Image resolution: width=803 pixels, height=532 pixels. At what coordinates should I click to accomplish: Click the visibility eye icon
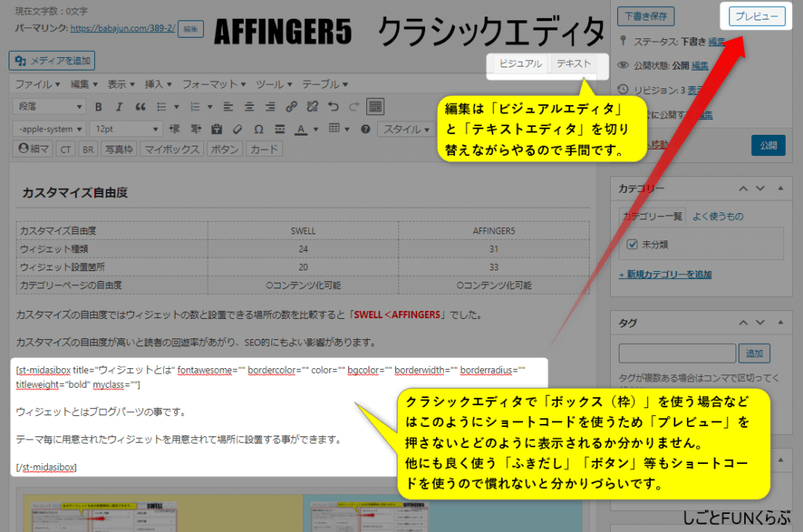point(623,65)
